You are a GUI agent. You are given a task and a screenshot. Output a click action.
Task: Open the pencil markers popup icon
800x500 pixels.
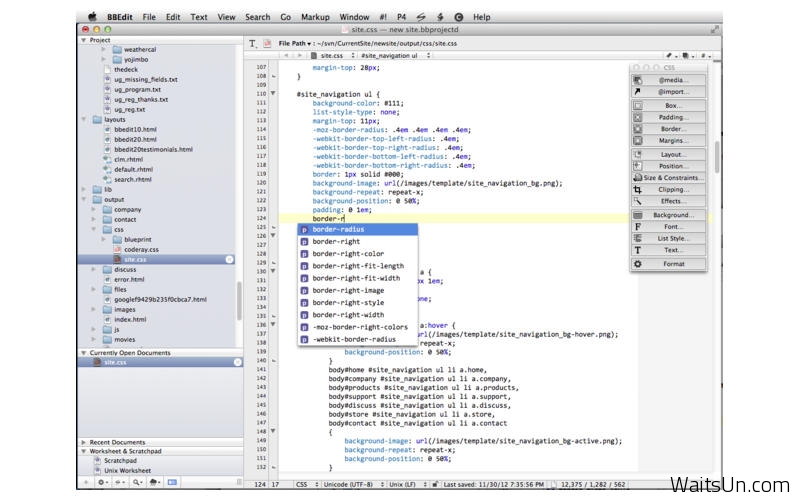(670, 55)
